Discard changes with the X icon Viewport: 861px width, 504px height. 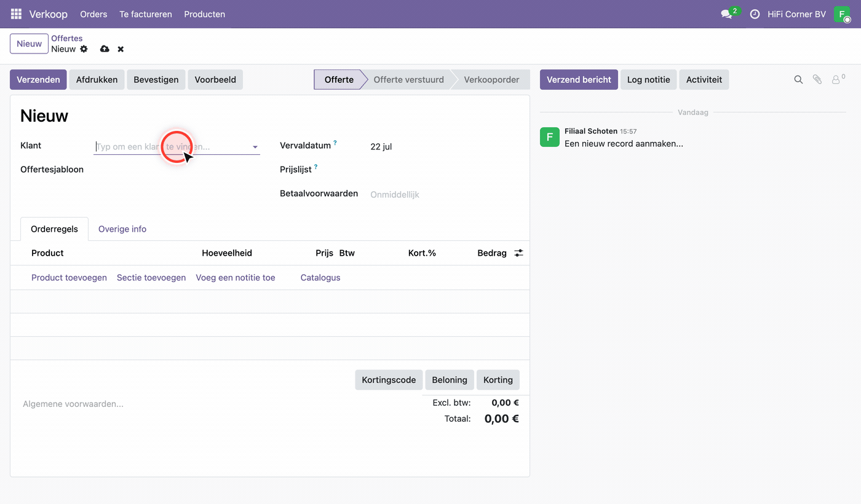click(121, 49)
